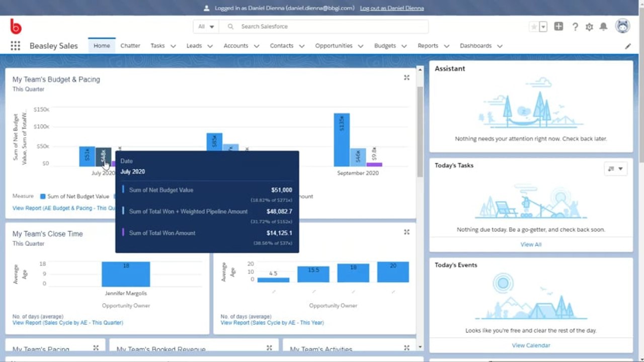The height and width of the screenshot is (362, 644).
Task: Open the Reports tab
Action: click(x=428, y=46)
